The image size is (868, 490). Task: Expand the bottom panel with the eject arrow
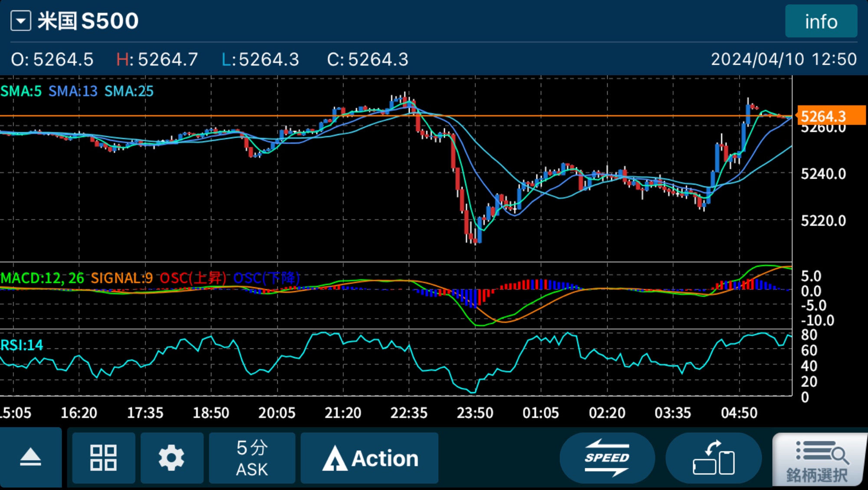point(30,457)
